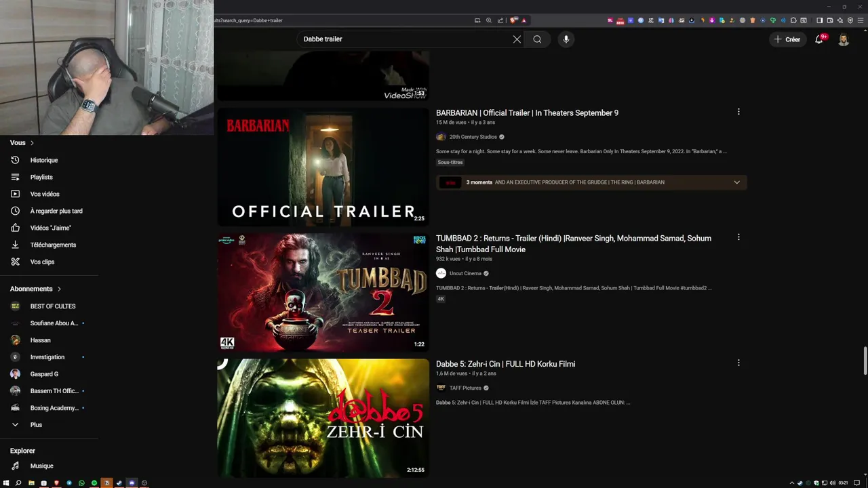
Task: Open the Hassan subscription
Action: (40, 340)
